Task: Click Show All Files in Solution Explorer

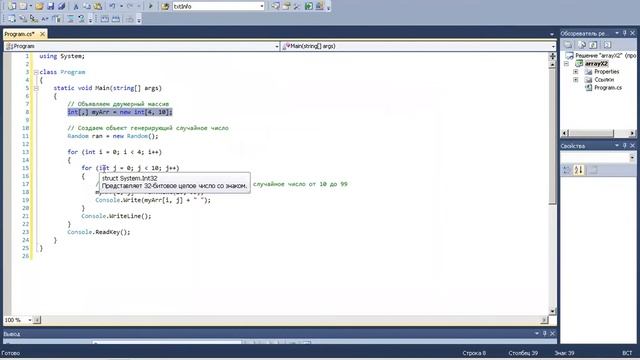Action: pos(582,45)
